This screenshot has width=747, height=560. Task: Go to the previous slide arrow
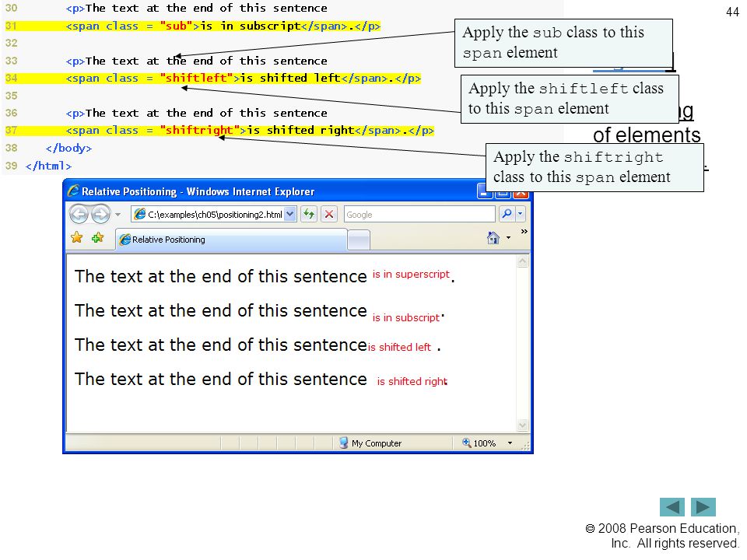click(672, 507)
